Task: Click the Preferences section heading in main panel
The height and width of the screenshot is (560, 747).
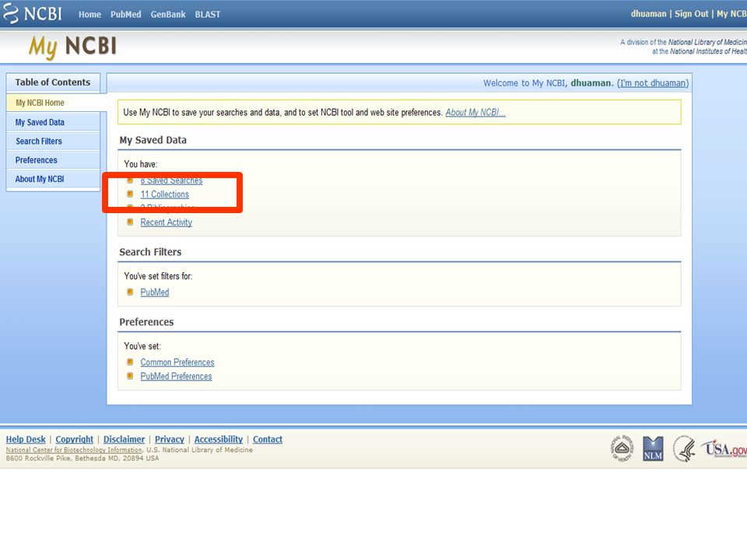Action: click(146, 322)
